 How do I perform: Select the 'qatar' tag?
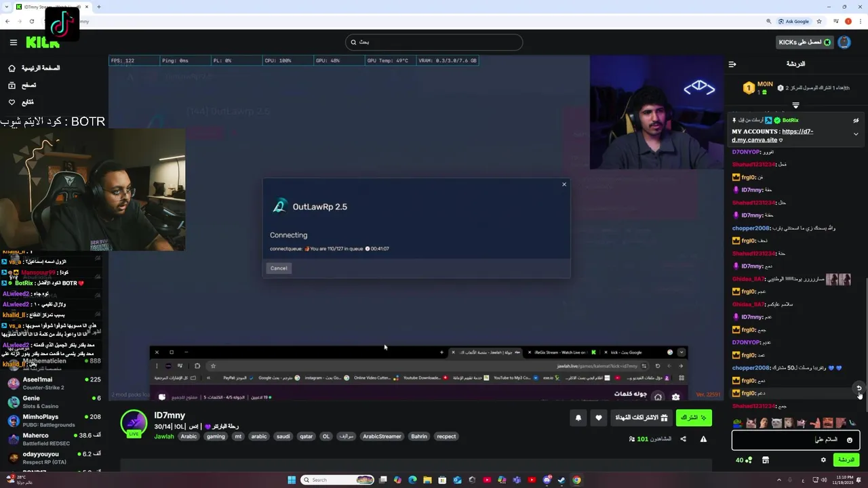307,436
